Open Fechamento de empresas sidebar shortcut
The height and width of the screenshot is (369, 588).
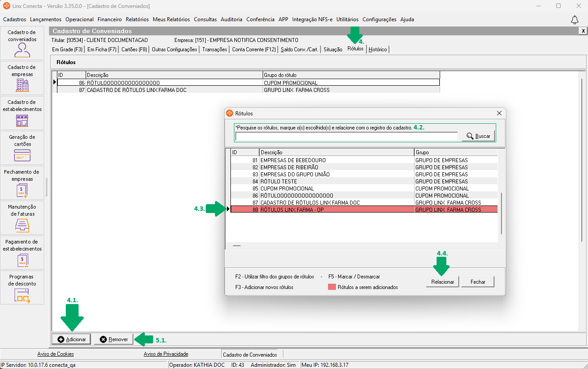(x=22, y=183)
